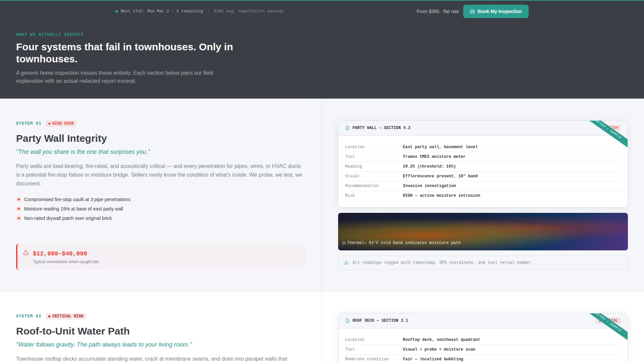Click the $38K avg. negotiation savings text
This screenshot has width=644, height=362.
point(249,11)
